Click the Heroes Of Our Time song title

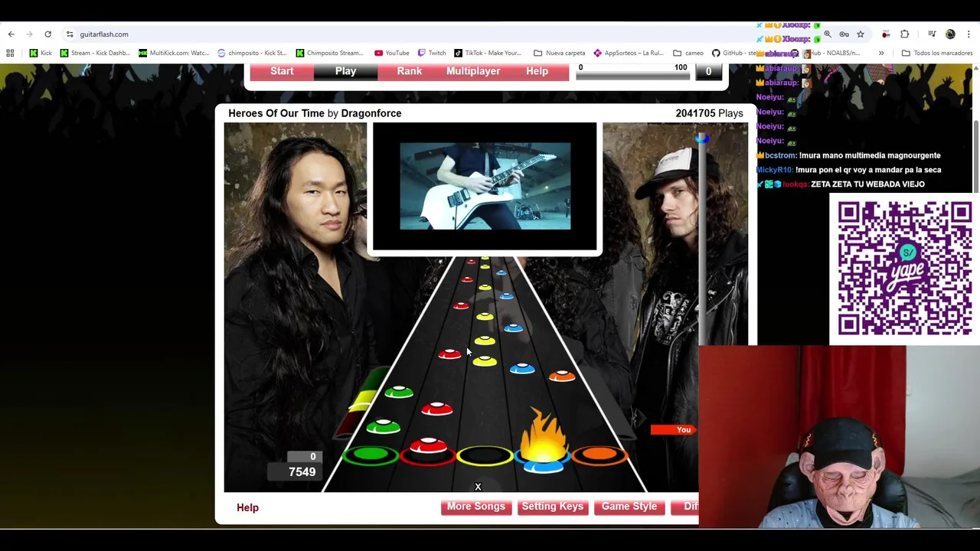pyautogui.click(x=276, y=113)
